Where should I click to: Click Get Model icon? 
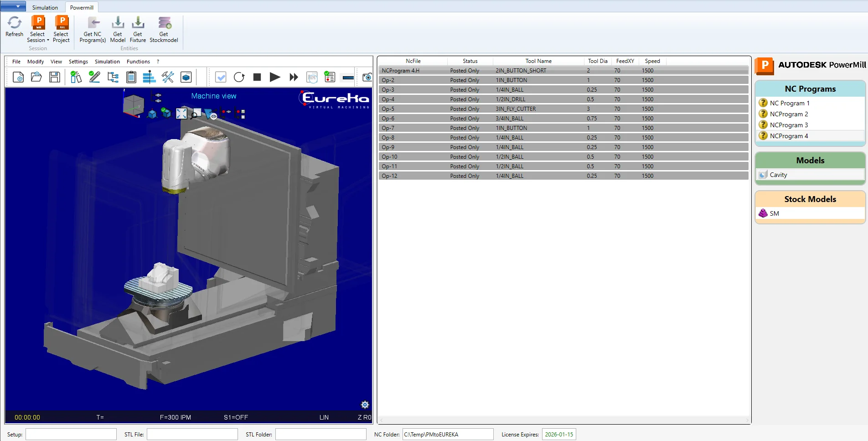click(x=118, y=23)
